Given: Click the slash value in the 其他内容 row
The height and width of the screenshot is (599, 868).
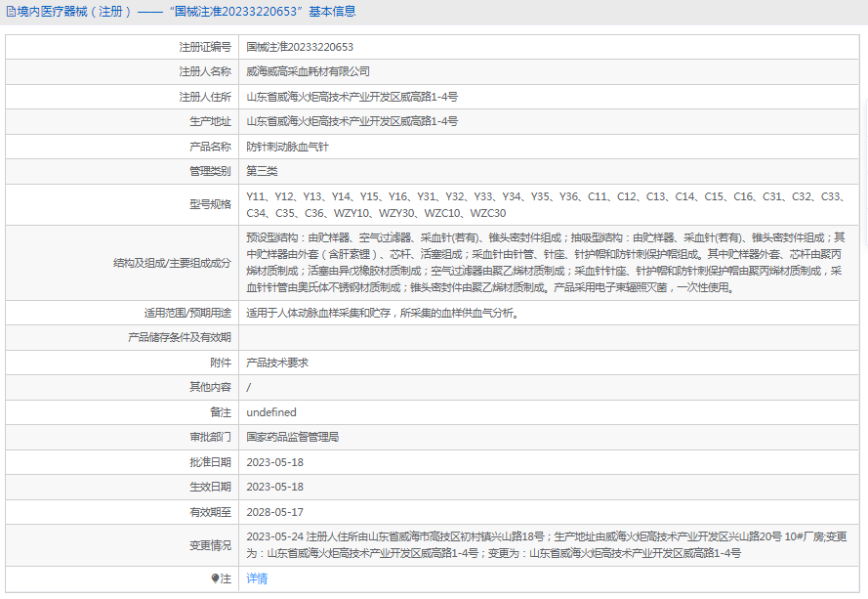Looking at the screenshot, I should click(x=249, y=387).
